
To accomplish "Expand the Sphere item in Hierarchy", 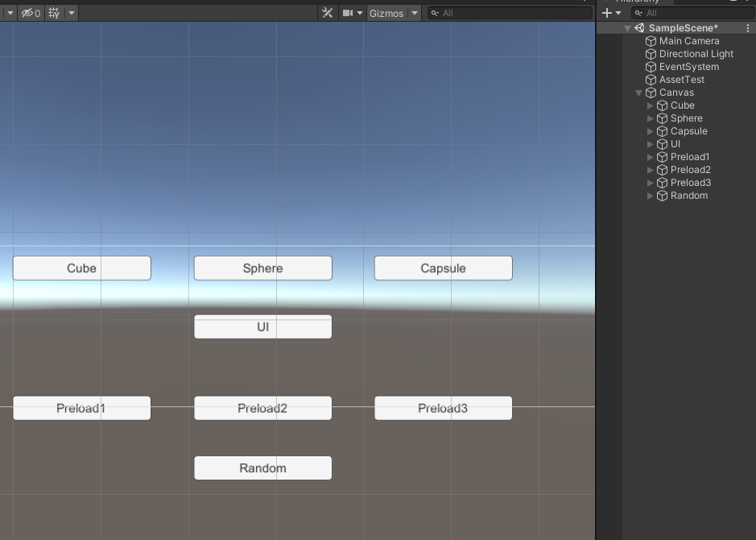I will pyautogui.click(x=650, y=118).
